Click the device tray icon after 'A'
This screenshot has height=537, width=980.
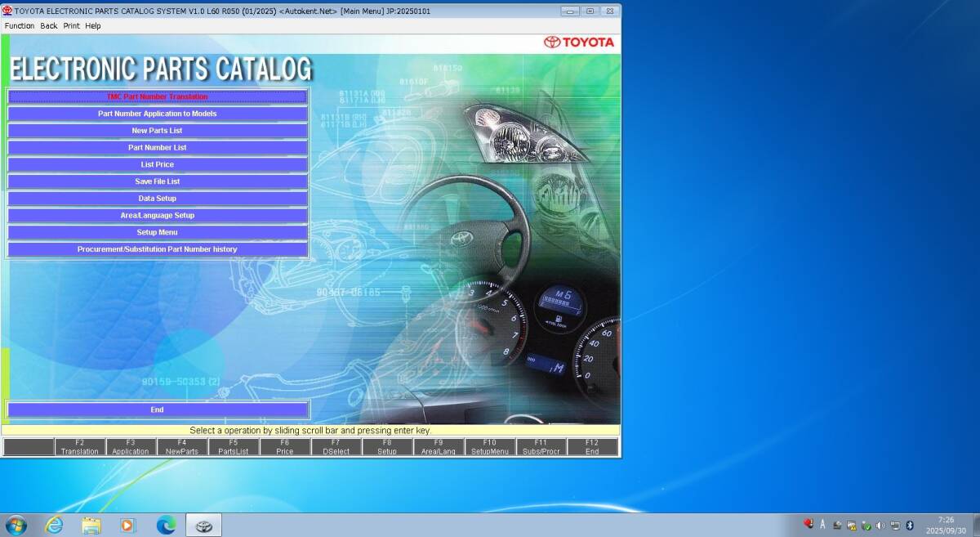tap(837, 525)
